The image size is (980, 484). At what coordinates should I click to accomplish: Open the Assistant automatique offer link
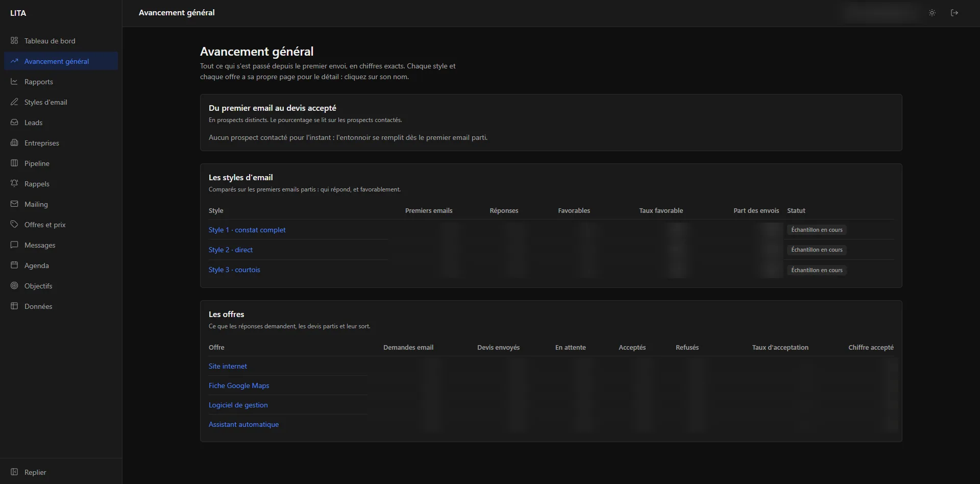click(x=243, y=424)
